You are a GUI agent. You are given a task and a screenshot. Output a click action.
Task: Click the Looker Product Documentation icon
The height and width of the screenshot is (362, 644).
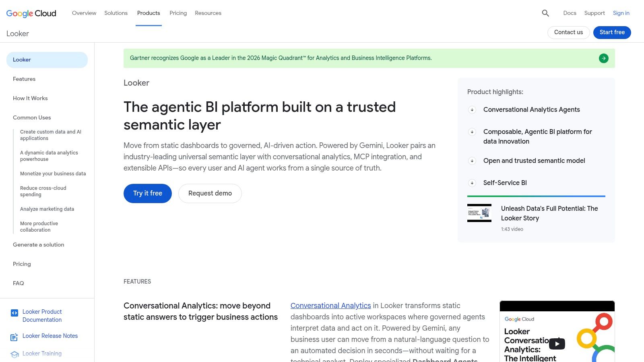(14, 313)
